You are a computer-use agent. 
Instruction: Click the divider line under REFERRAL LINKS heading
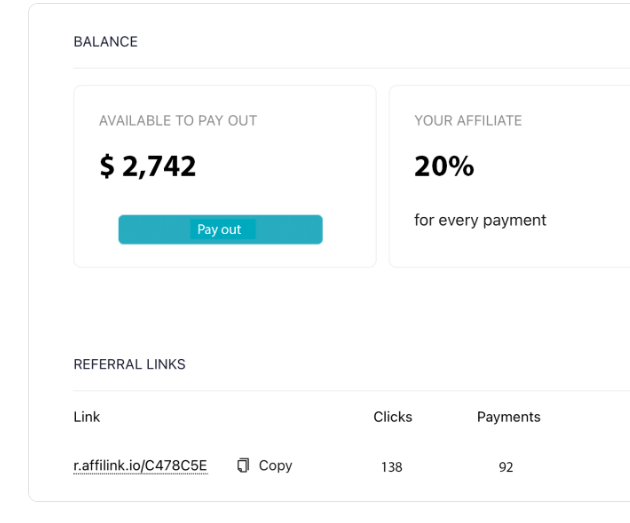click(x=350, y=390)
